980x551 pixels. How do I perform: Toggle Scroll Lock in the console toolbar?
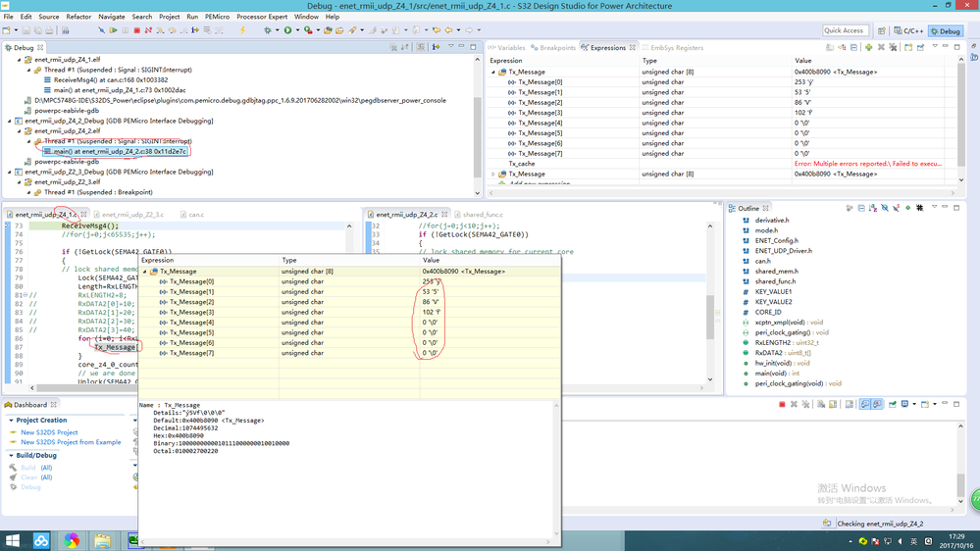click(x=833, y=404)
